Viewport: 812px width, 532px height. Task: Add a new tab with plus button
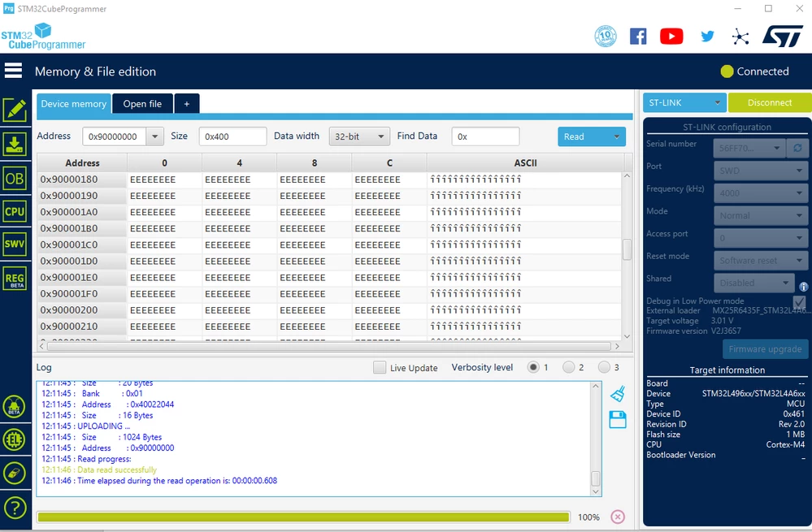pyautogui.click(x=187, y=103)
